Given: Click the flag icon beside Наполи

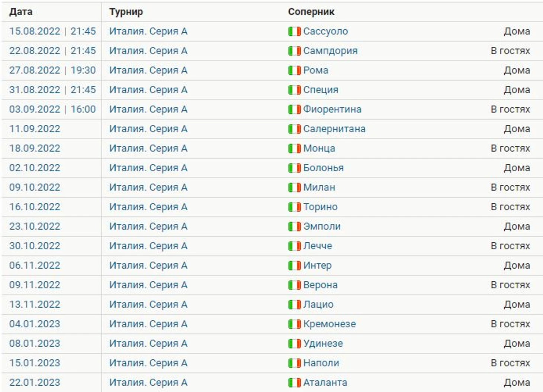Looking at the screenshot, I should tap(295, 363).
